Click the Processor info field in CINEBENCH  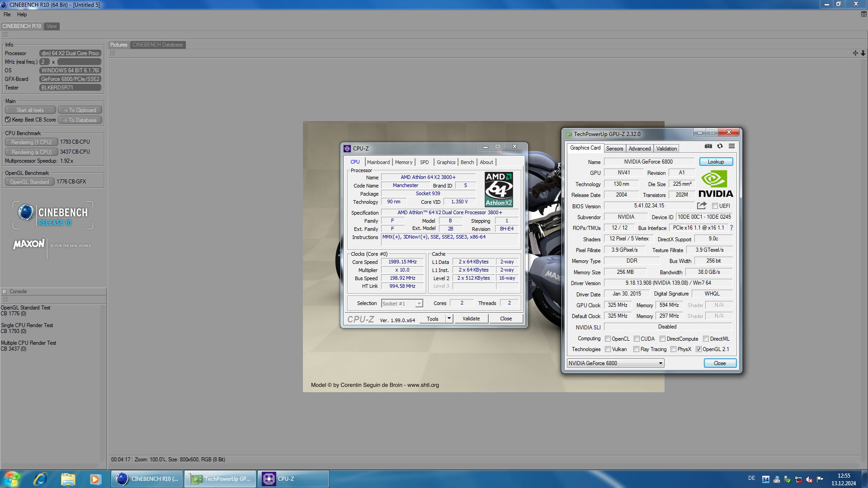pos(70,53)
